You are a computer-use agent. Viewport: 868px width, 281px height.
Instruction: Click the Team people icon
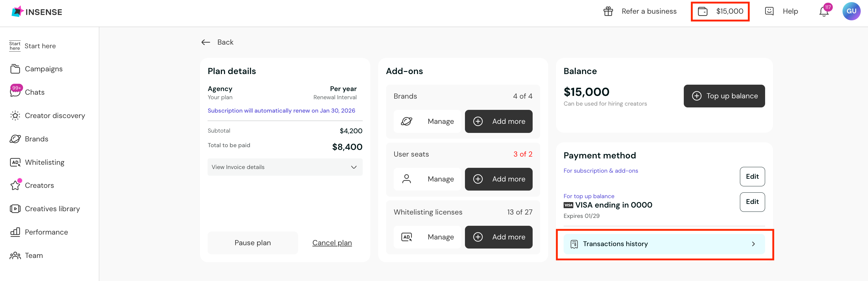15,256
